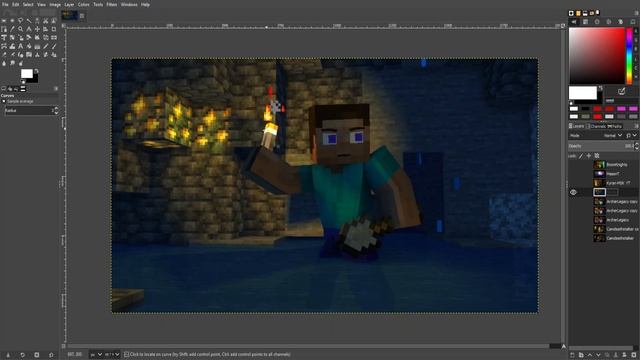640x360 pixels.
Task: Click the Radius input field
Action: tap(29, 111)
